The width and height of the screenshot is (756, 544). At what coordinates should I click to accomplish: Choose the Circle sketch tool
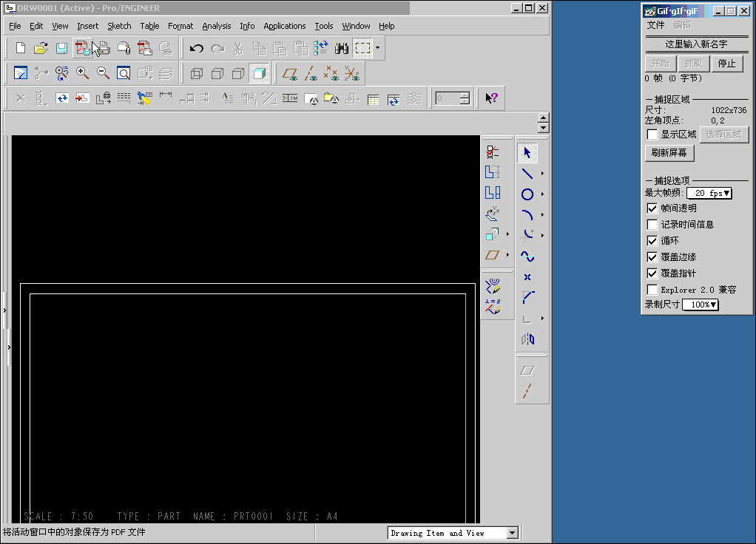(x=527, y=194)
